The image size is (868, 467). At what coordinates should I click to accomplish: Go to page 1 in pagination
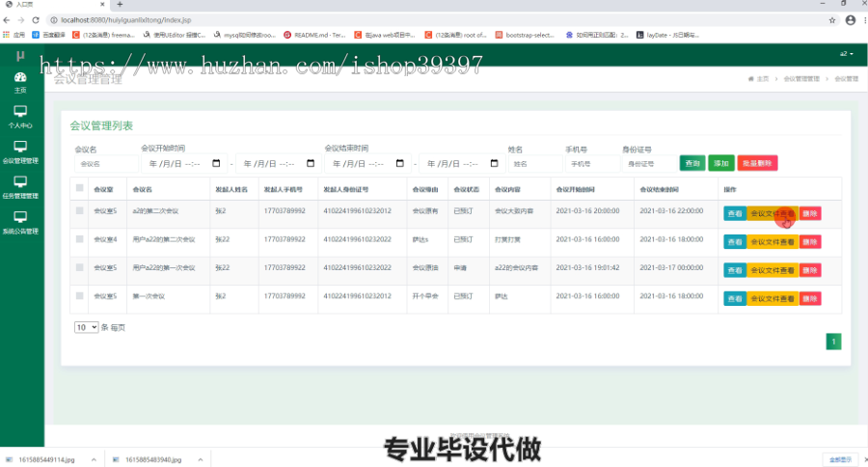[x=833, y=342]
